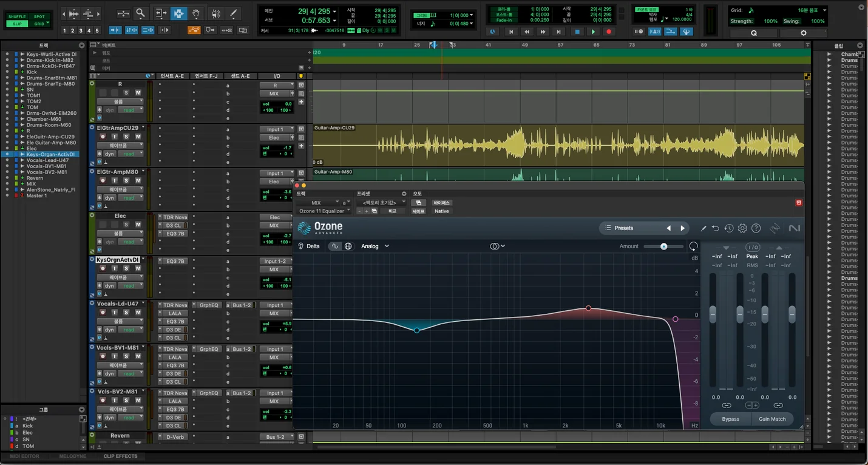The height and width of the screenshot is (465, 868).
Task: Click the Ozone reset amount circular icon
Action: (693, 246)
